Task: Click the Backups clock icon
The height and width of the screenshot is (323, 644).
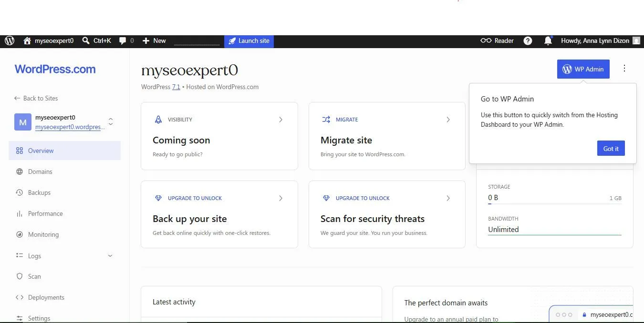Action: pyautogui.click(x=20, y=192)
